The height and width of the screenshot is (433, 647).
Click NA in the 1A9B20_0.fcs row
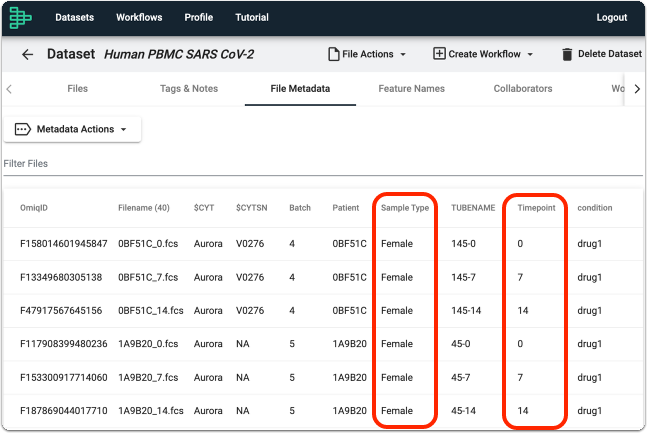243,344
